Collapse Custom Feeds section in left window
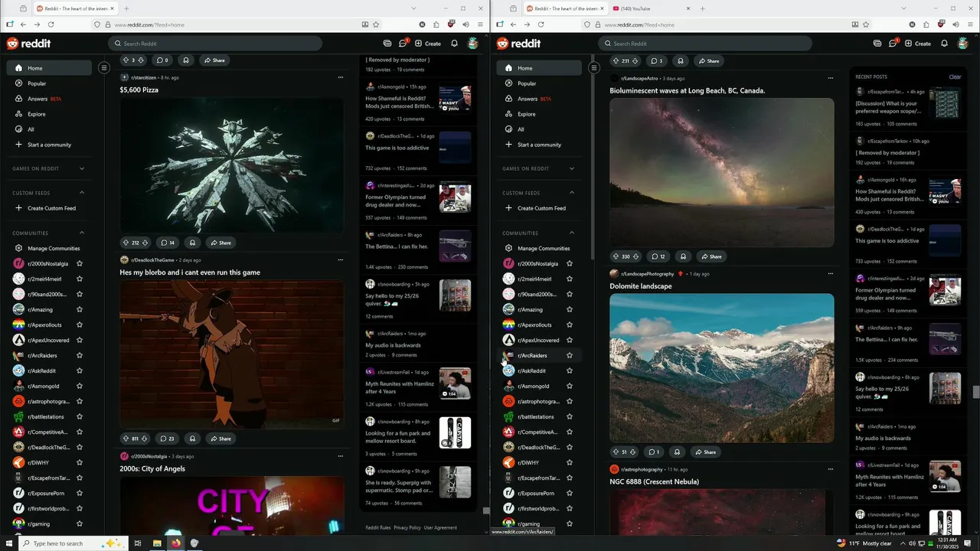Image resolution: width=980 pixels, height=551 pixels. coord(82,193)
